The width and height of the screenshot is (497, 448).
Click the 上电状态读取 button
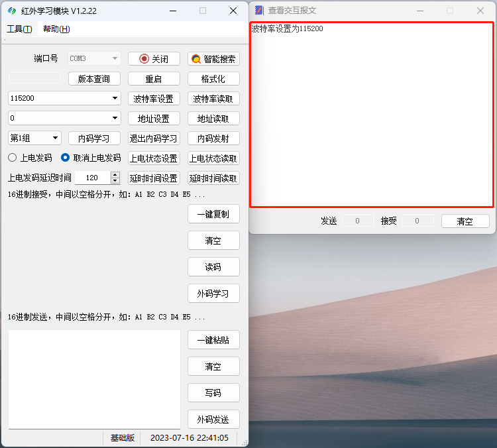point(213,158)
